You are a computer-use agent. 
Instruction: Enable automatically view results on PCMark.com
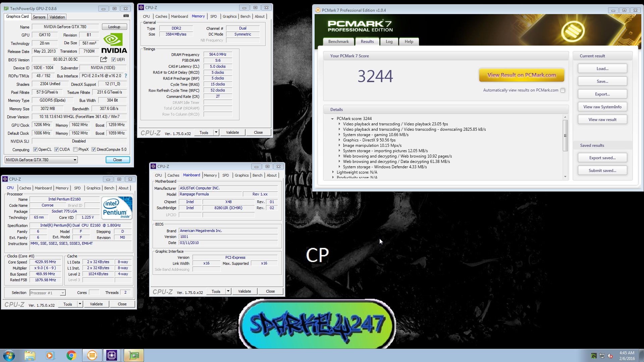(563, 90)
